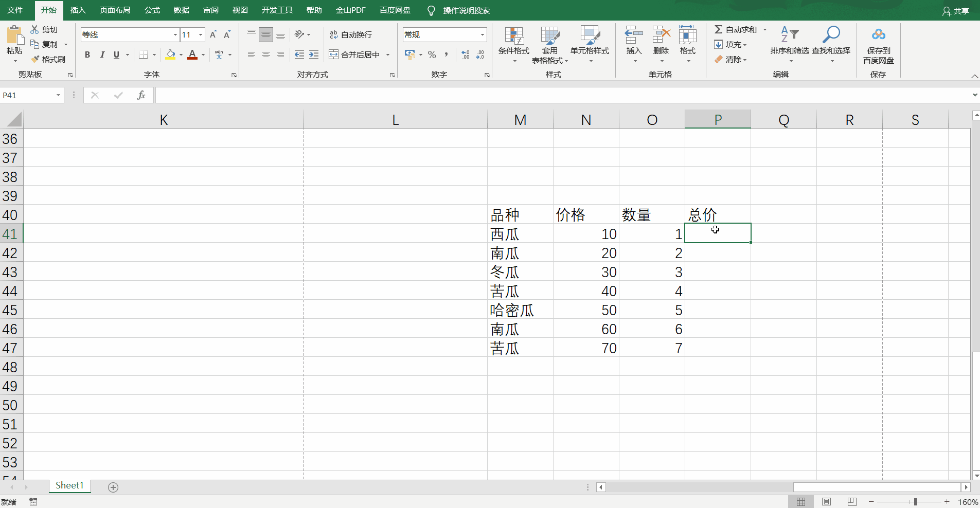The image size is (980, 508).
Task: Switch to the Review (审阅) tab
Action: (210, 10)
